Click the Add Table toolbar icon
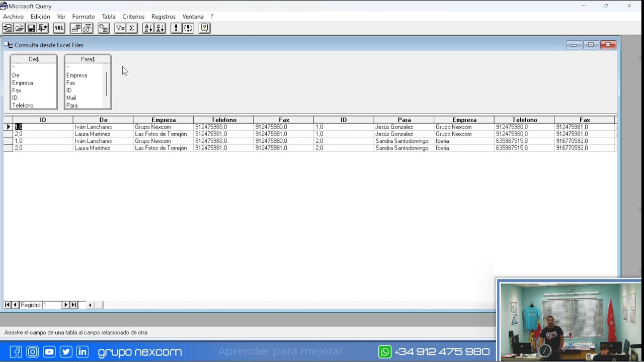Image resolution: width=644 pixels, height=362 pixels. (104, 28)
